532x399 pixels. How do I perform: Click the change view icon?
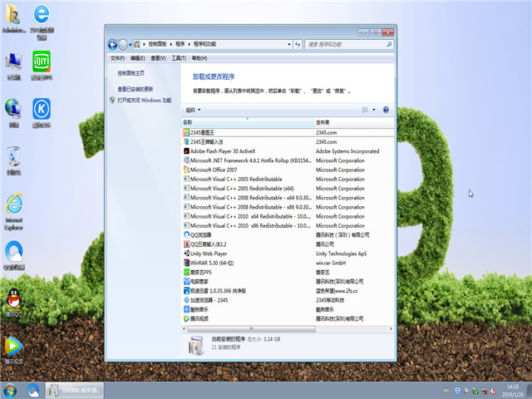pos(365,110)
